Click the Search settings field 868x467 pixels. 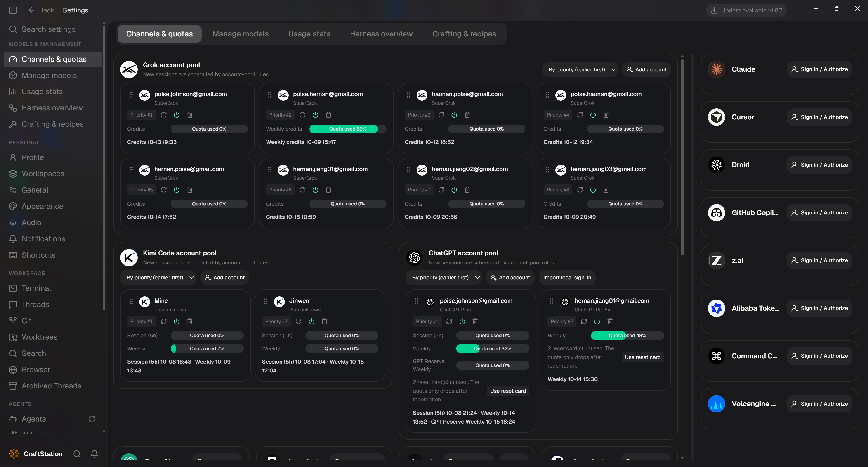pyautogui.click(x=53, y=29)
